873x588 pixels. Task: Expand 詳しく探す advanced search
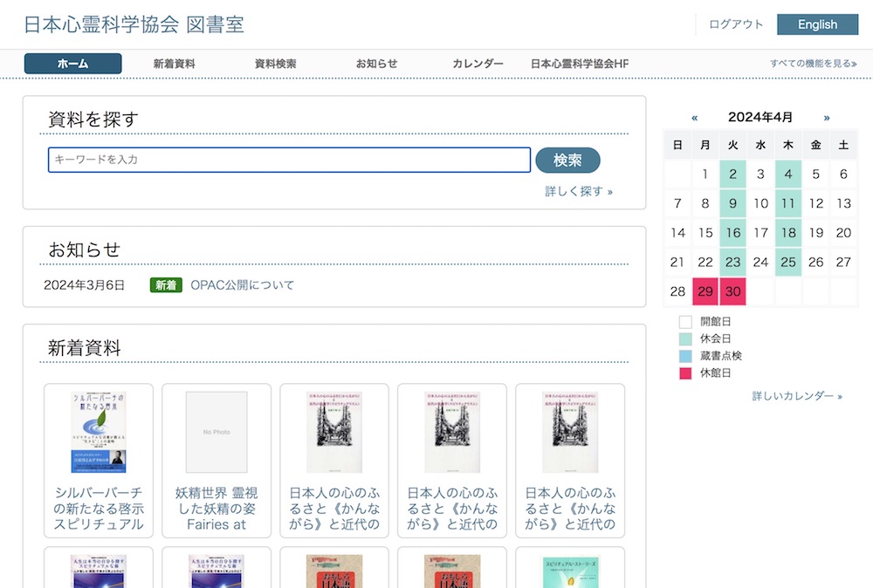578,191
